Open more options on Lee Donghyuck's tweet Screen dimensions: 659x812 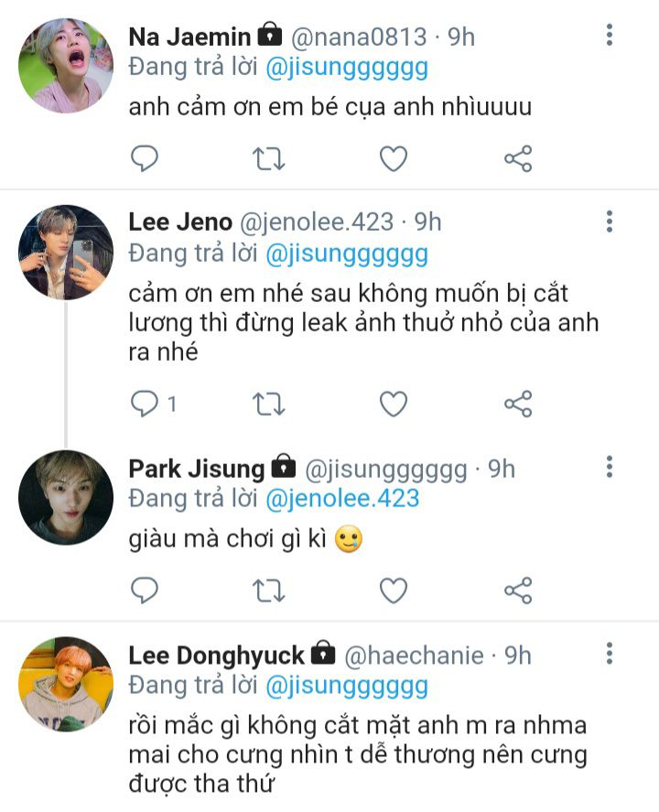(609, 654)
